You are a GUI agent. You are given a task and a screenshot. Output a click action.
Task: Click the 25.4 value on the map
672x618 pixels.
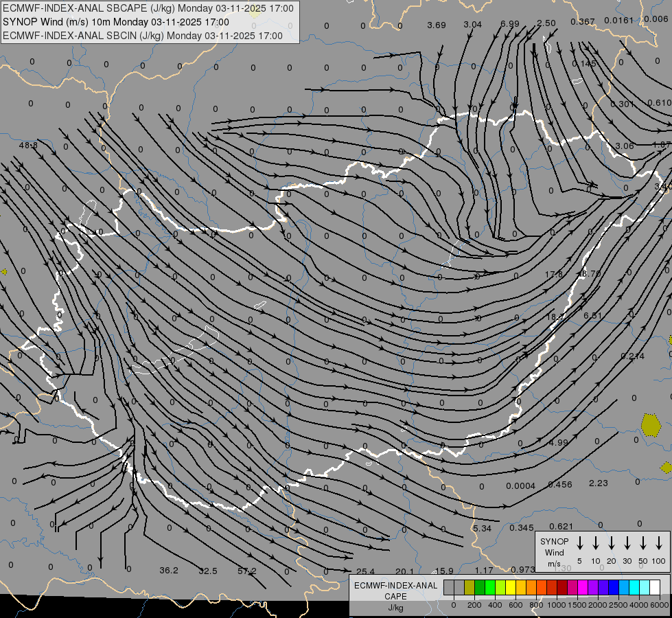pos(365,571)
